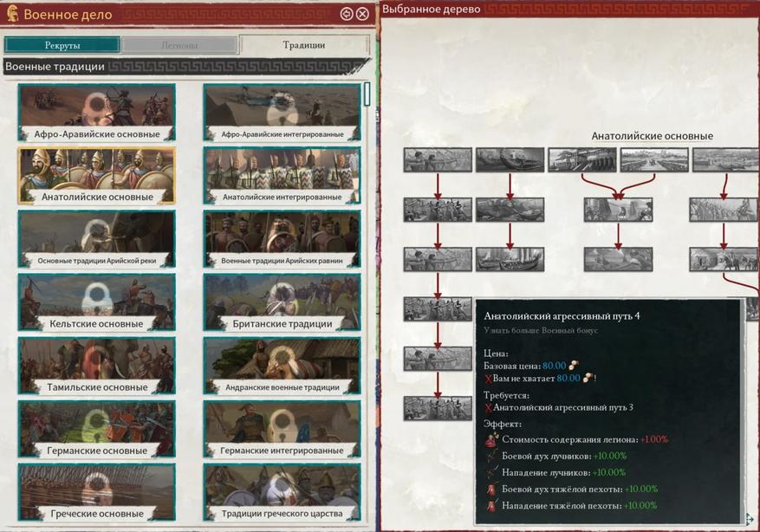Click the legion upkeep cost icon in the tooltip
Screen dimensions: 760x532
(492, 439)
